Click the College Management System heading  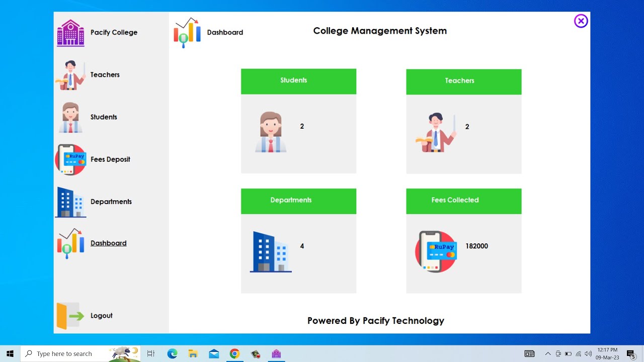[380, 31]
